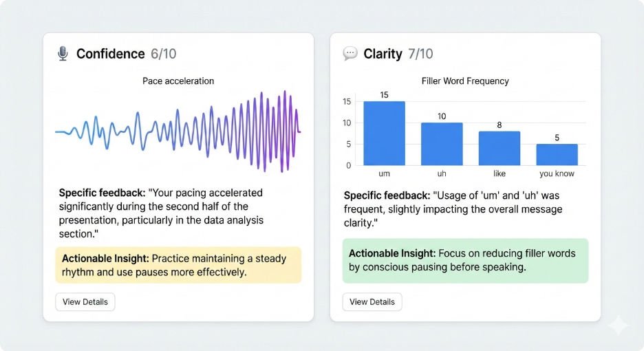This screenshot has width=644, height=351.
Task: Click the Clarity card heading
Action: click(383, 54)
